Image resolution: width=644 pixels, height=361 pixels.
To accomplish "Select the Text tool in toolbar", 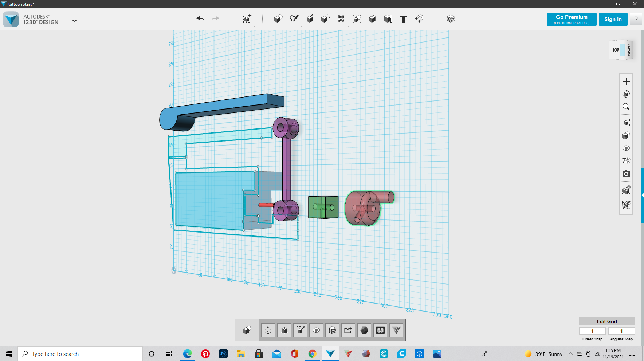I will pos(403,19).
